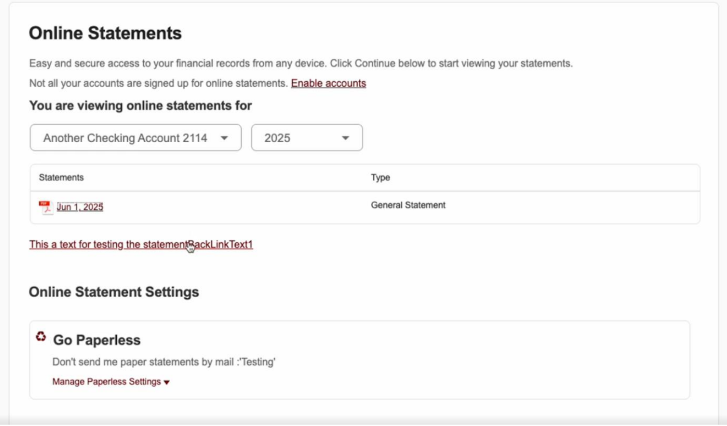
Task: Follow the Enable accounts link
Action: (x=328, y=83)
